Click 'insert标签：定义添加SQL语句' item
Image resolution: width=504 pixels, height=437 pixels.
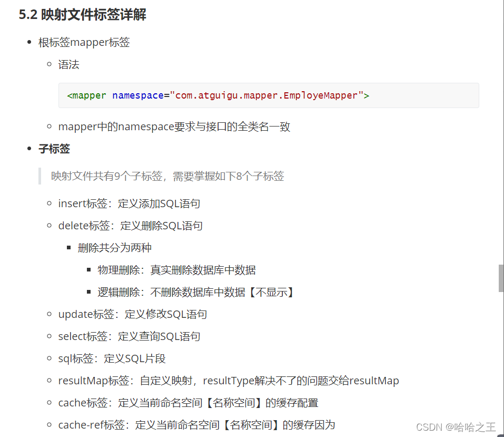coord(129,203)
